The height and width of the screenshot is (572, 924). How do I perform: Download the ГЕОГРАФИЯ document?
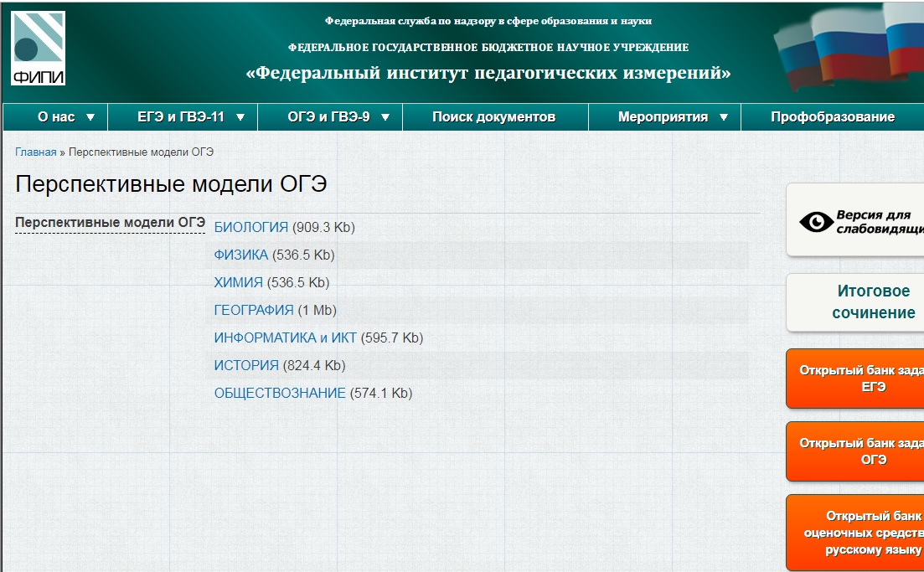(253, 311)
